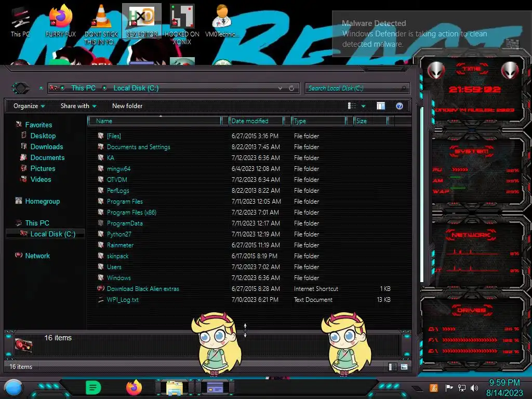532x399 pixels.
Task: Click the left alien head on Rainmeter skin
Action: 436,70
